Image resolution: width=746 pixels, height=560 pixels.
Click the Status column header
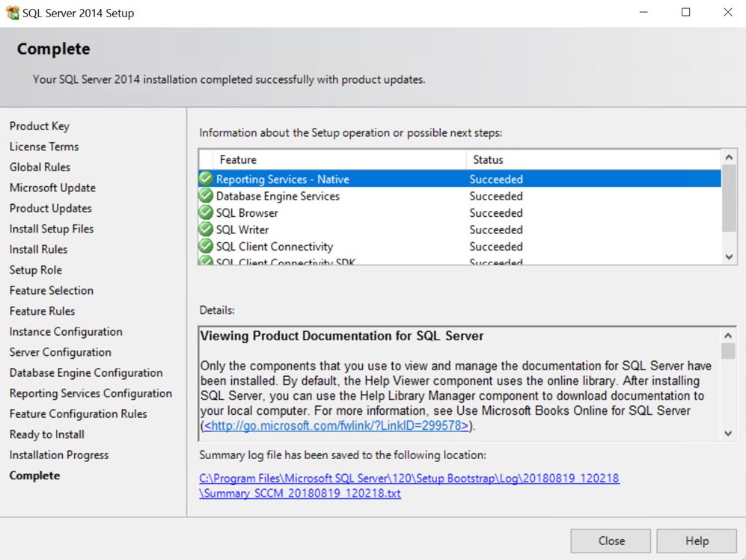(x=593, y=160)
